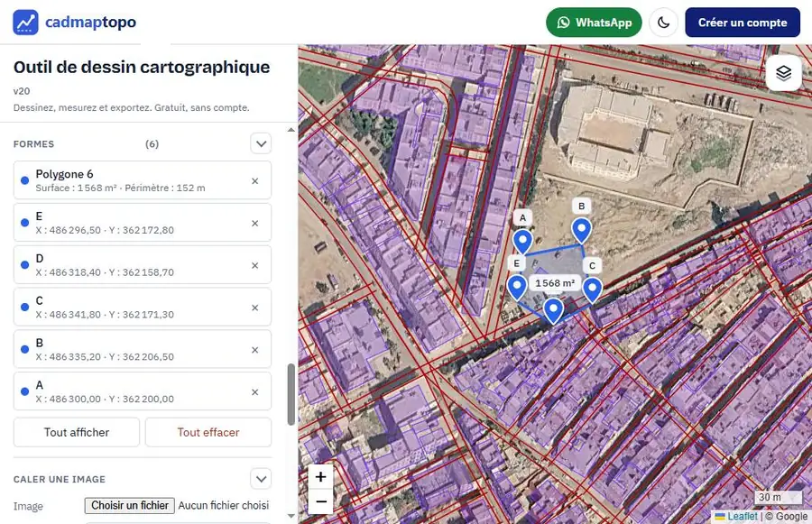Select point D coordinates row
This screenshot has width=812, height=524.
[x=143, y=264]
